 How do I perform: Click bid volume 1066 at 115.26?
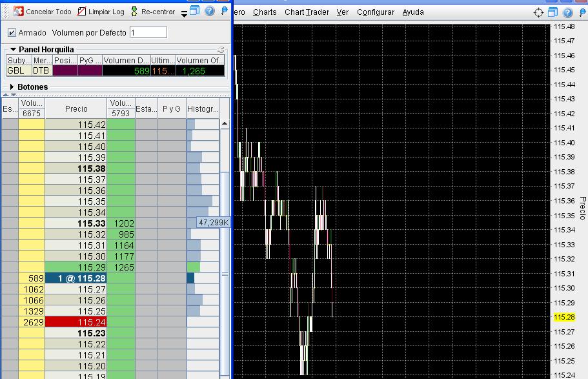[32, 300]
